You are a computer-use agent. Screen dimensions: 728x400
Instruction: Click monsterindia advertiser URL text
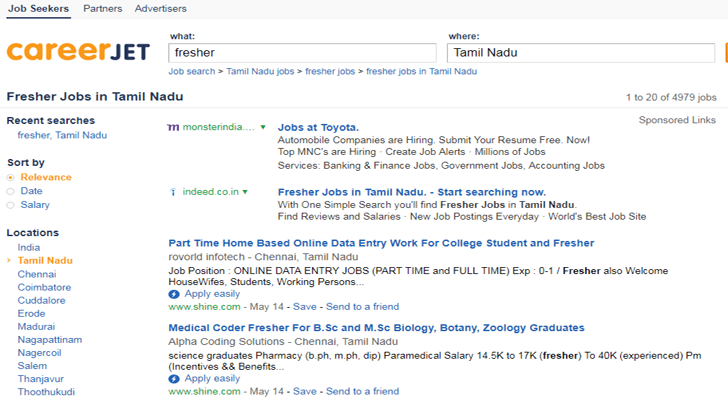218,127
